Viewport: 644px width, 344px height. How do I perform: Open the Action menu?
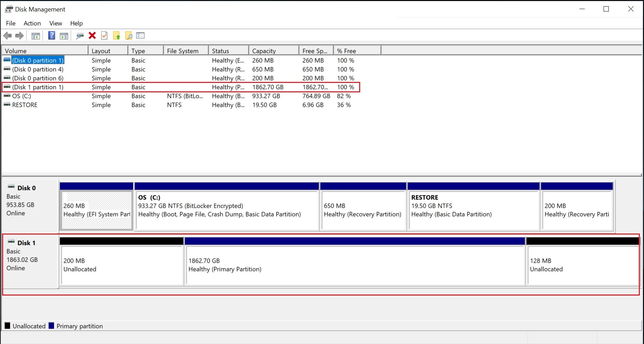[x=32, y=23]
